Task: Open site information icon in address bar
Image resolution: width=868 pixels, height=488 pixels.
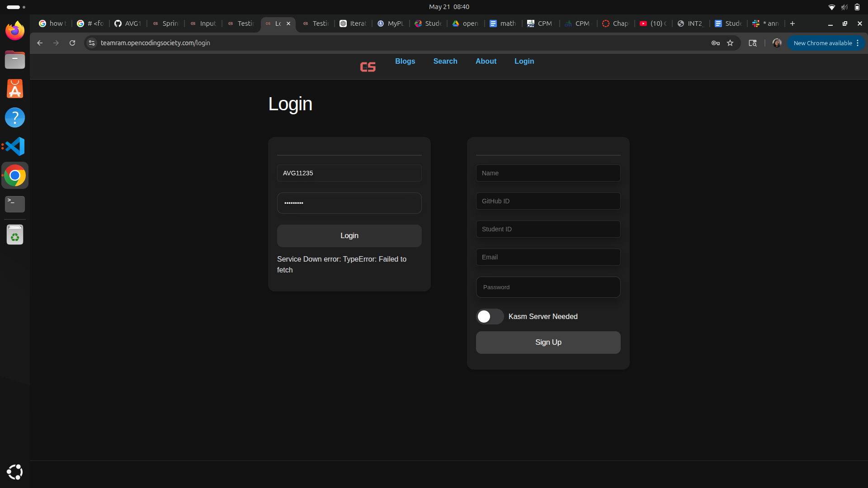Action: pos(92,43)
